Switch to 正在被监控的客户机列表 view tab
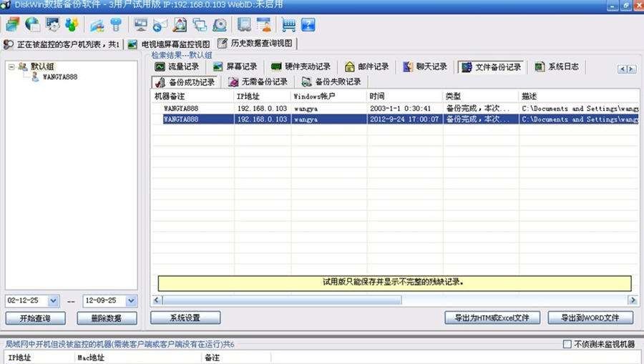644x364 pixels. tap(62, 44)
